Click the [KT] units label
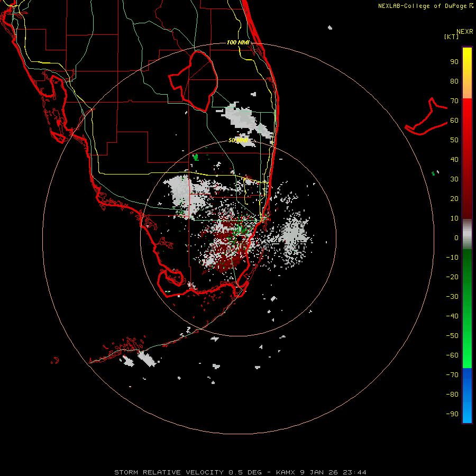Screen dimensions: 476x476 [451, 36]
